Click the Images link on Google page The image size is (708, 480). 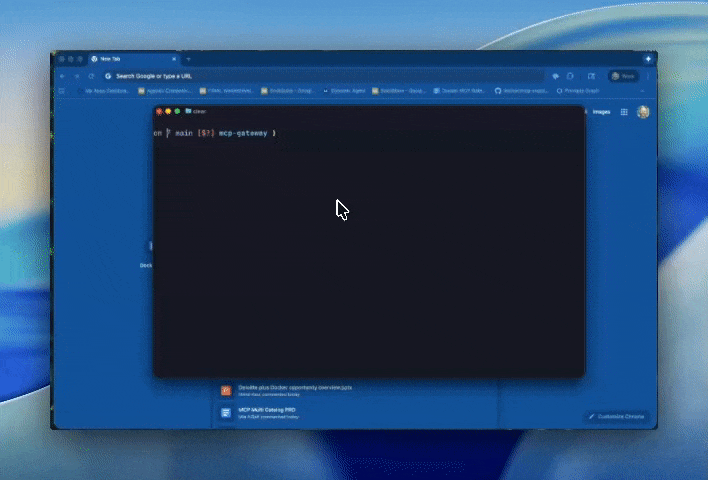601,112
